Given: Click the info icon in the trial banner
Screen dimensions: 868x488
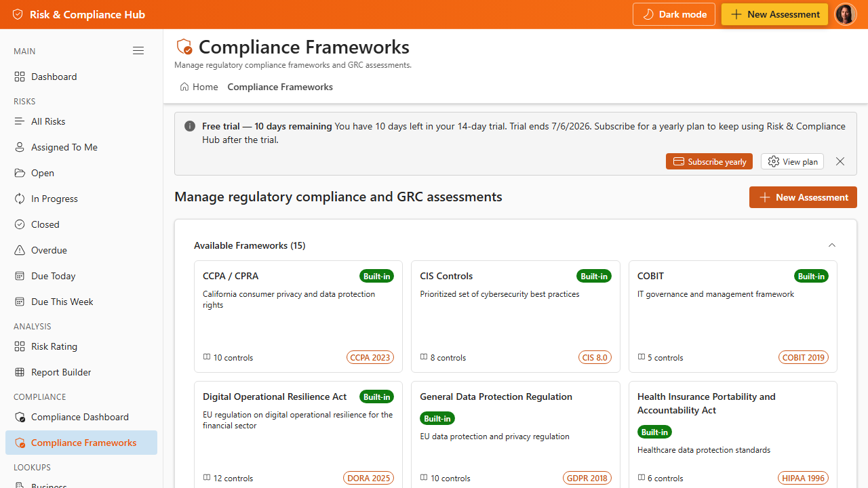Looking at the screenshot, I should (190, 127).
